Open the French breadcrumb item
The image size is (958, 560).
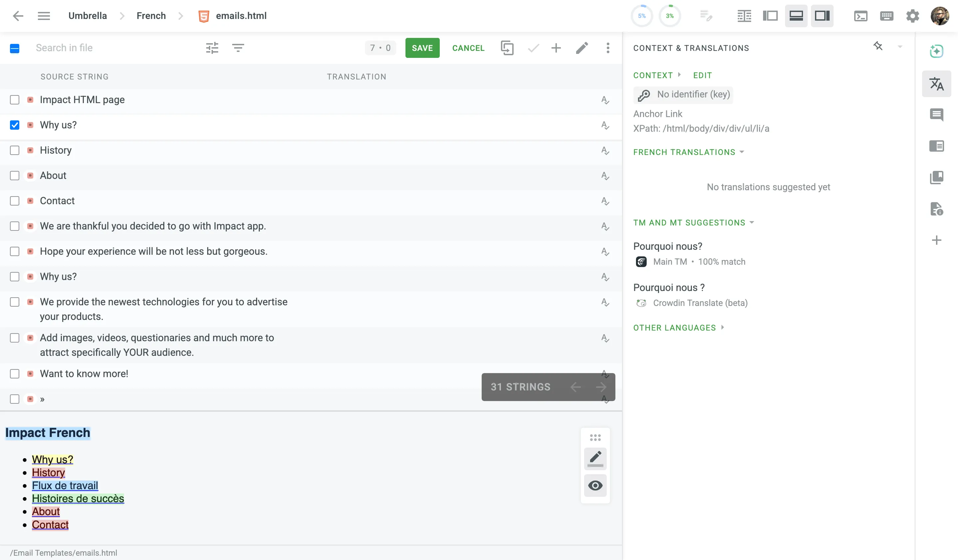[151, 16]
